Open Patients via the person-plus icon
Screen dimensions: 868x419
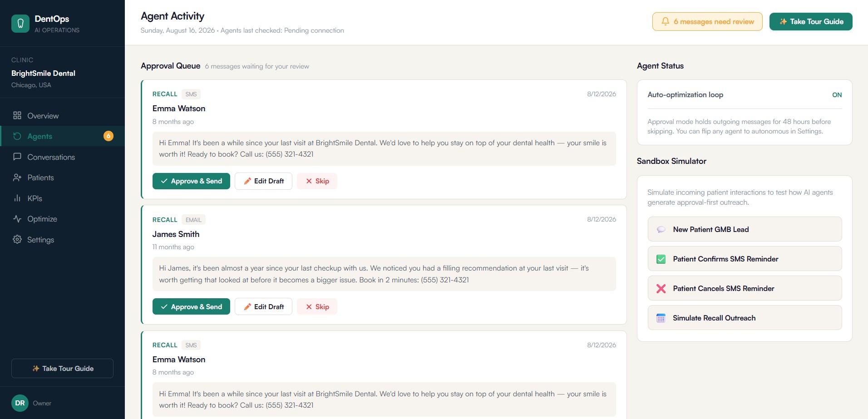point(17,177)
